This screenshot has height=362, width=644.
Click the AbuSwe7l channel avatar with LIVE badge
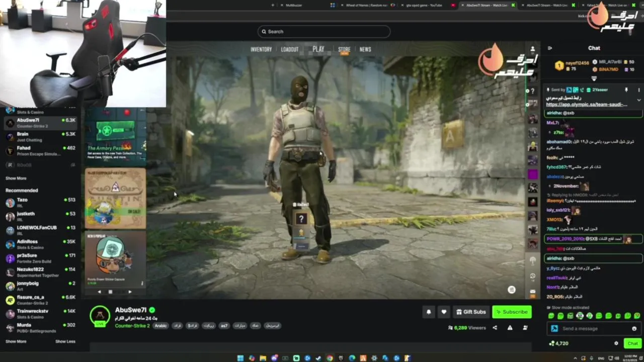(100, 316)
